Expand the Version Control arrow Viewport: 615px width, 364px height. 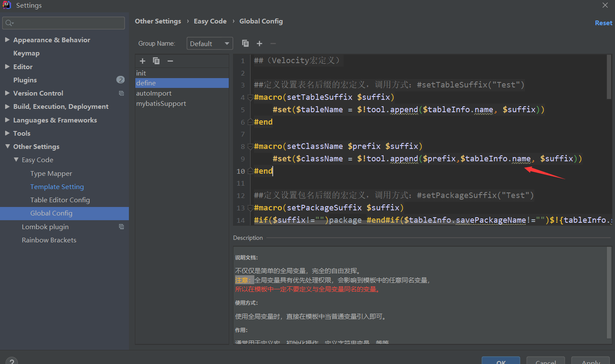point(7,93)
